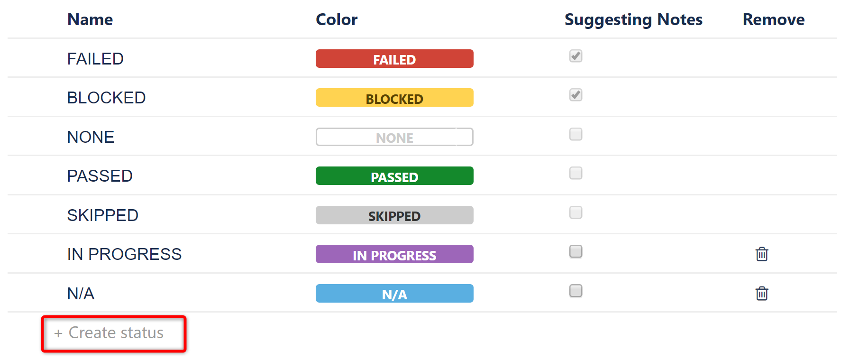The width and height of the screenshot is (868, 360).
Task: Enable Suggesting Notes for NONE status
Action: [x=576, y=134]
